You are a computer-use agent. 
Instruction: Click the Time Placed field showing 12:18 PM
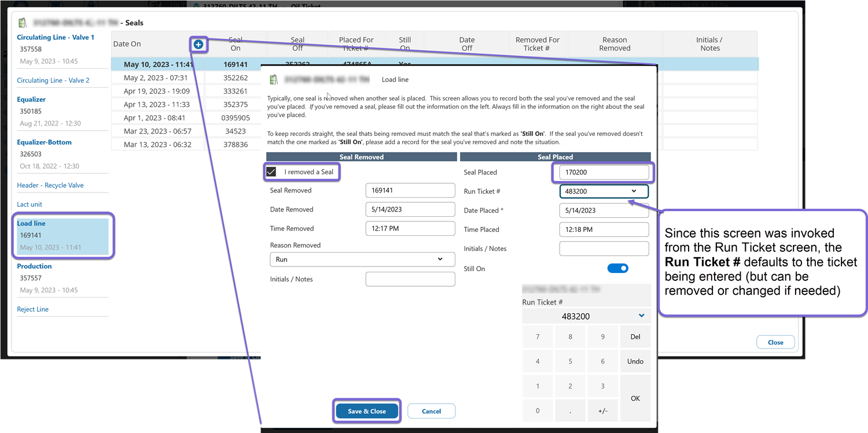pos(604,230)
